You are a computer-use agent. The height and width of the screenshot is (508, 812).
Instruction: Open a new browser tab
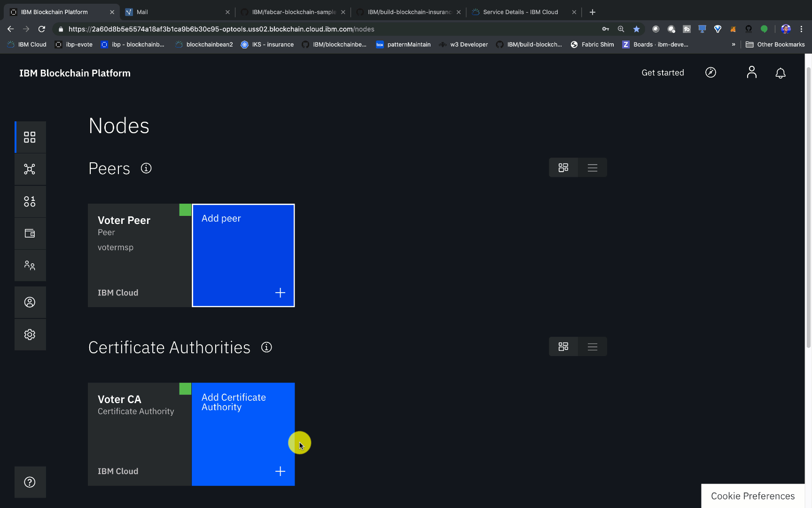pyautogui.click(x=593, y=12)
